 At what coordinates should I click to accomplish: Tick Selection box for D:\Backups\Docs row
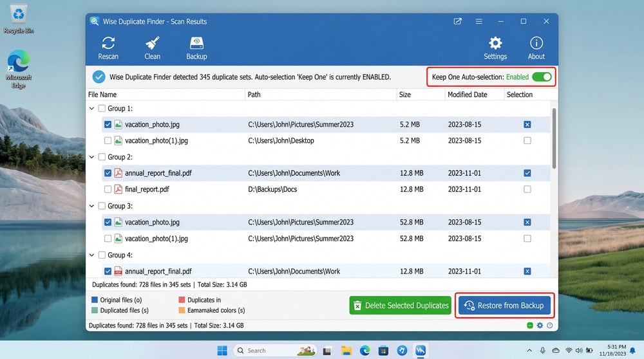tap(527, 189)
